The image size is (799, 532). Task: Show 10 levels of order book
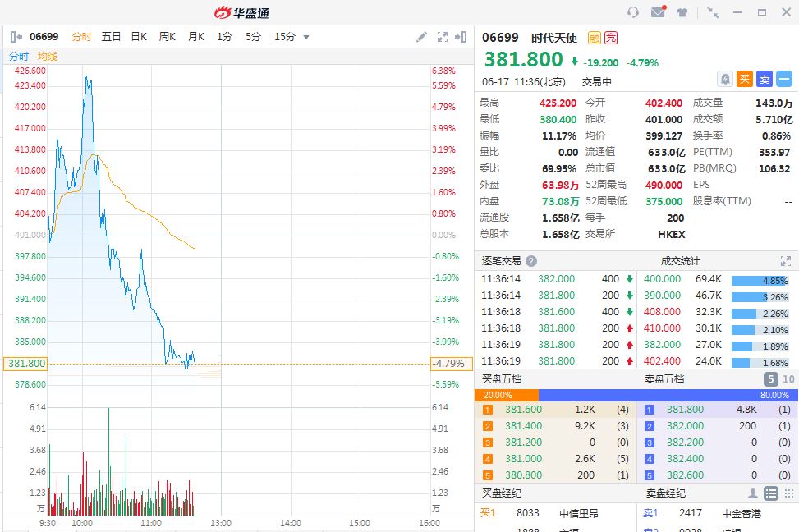pyautogui.click(x=788, y=379)
